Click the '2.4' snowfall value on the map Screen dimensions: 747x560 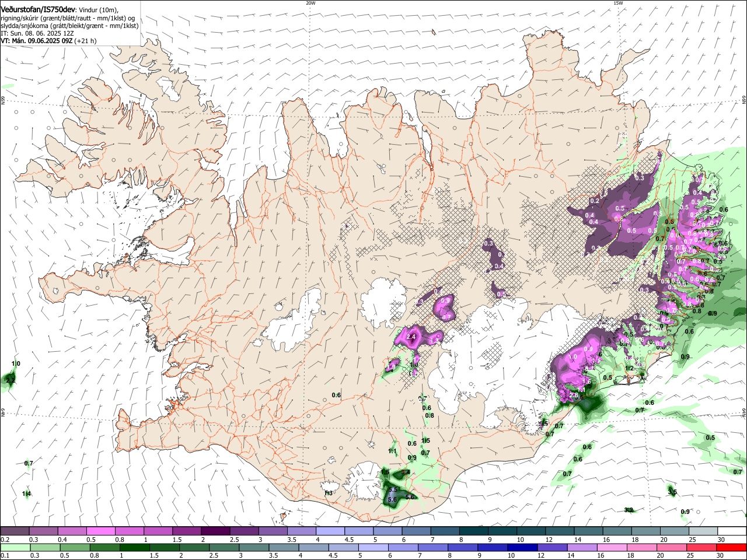(x=411, y=337)
